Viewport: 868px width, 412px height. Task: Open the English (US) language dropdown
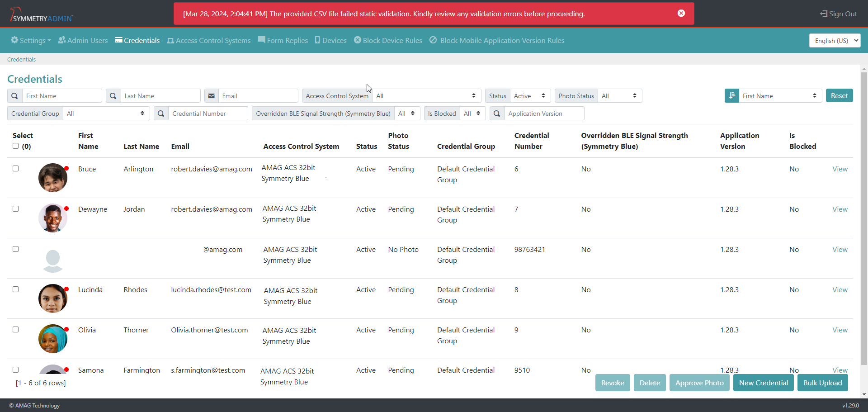tap(835, 41)
